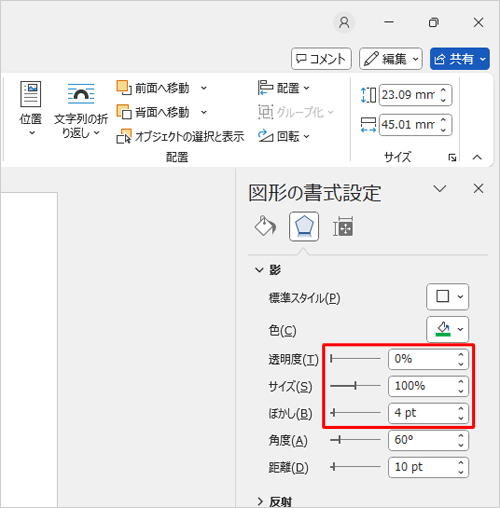
Task: Click the サイズ shadow size slider
Action: pos(355,386)
